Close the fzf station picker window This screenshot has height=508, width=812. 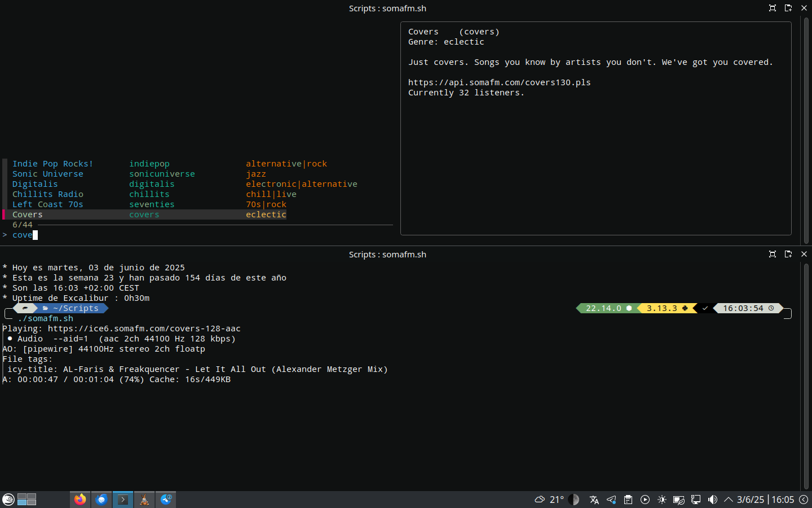(x=804, y=8)
